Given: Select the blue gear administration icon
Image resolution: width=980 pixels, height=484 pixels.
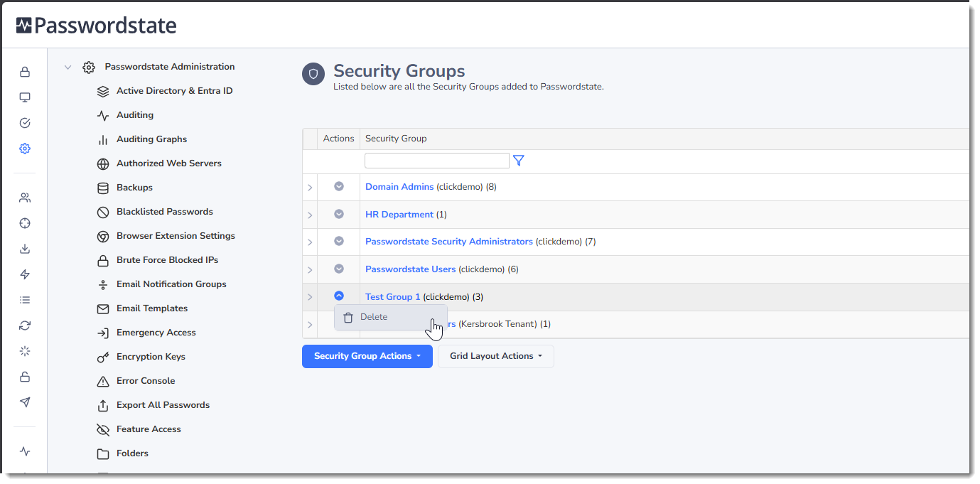Looking at the screenshot, I should tap(25, 149).
